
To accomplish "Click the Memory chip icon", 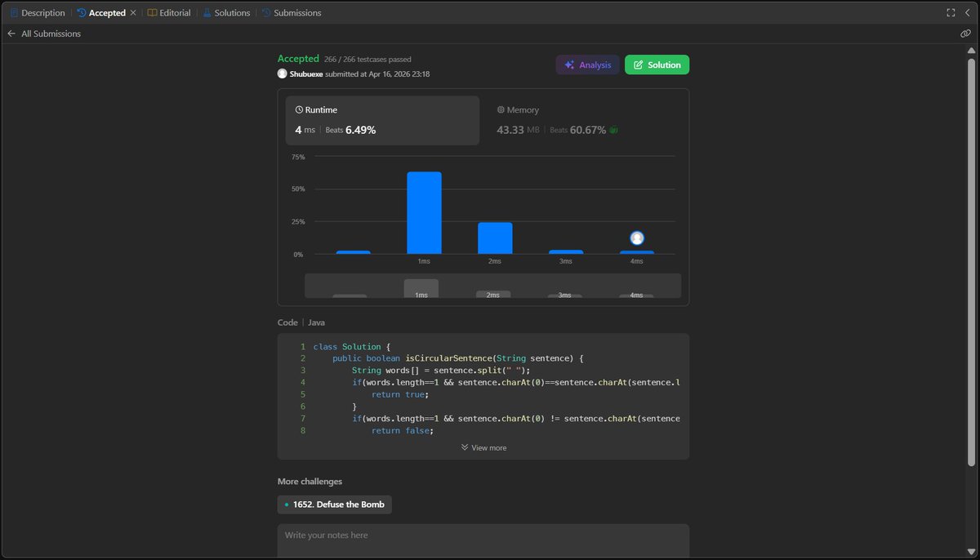I will tap(501, 109).
